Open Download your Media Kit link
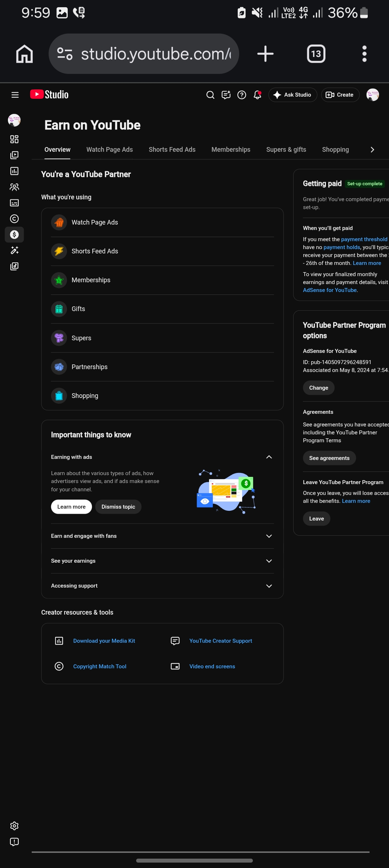This screenshot has height=868, width=389. [104, 641]
